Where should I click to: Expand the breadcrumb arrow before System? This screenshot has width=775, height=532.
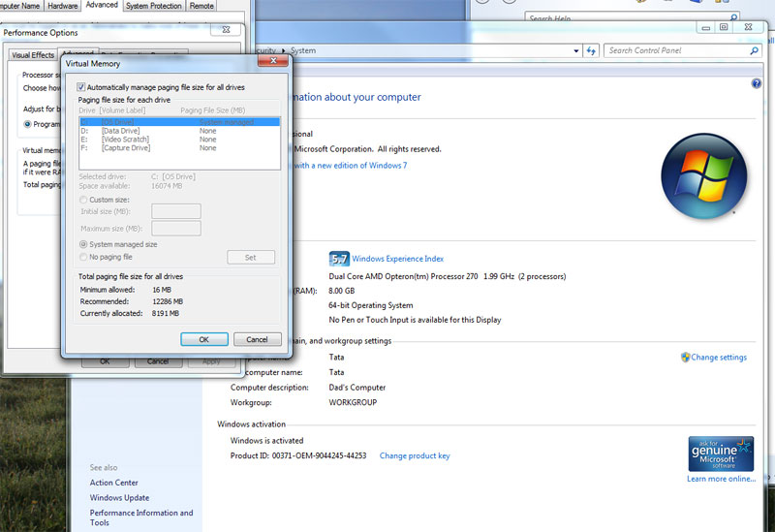coord(284,50)
